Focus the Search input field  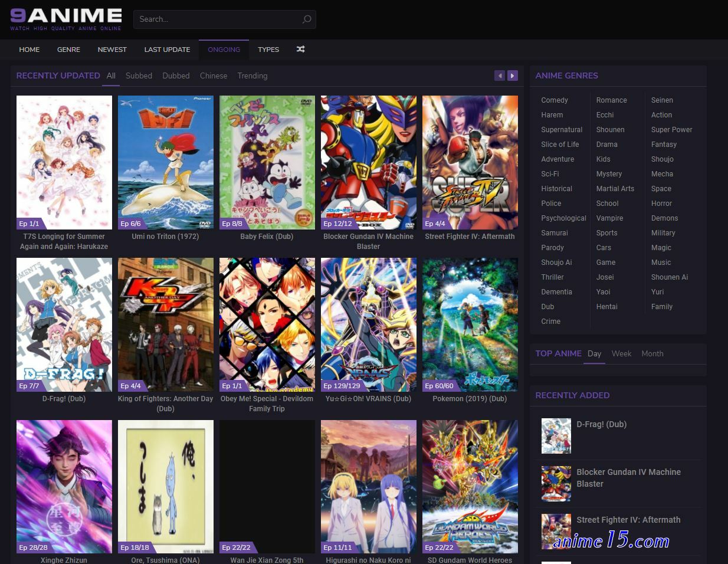(x=224, y=19)
